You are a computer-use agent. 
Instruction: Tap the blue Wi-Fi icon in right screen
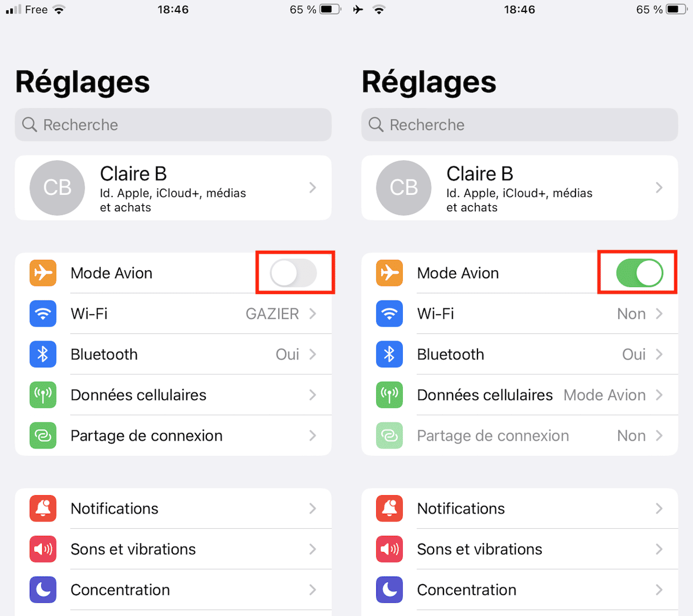click(x=389, y=313)
